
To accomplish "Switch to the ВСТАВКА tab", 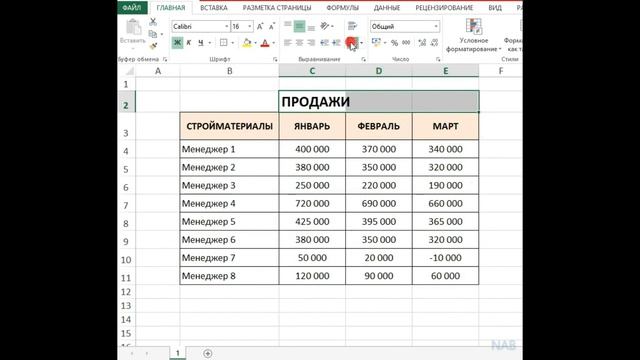I will pyautogui.click(x=214, y=8).
